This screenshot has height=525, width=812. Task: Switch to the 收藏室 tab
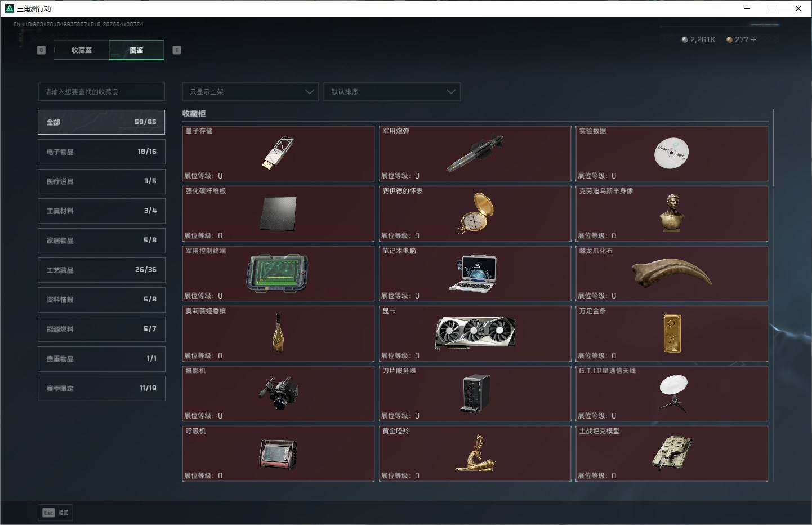click(x=82, y=50)
